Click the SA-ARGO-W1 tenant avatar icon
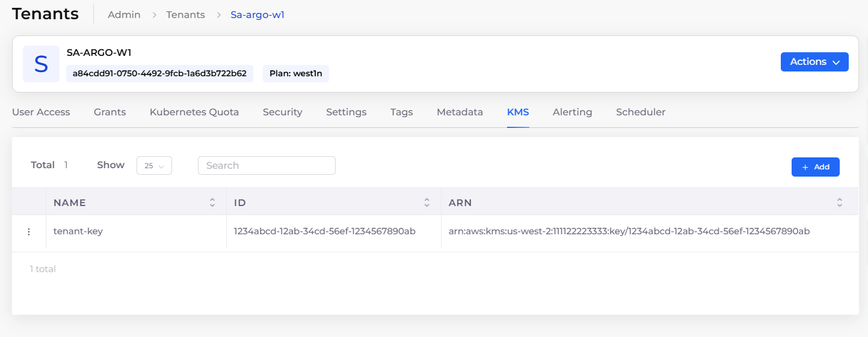Viewport: 868px width, 337px height. click(41, 64)
